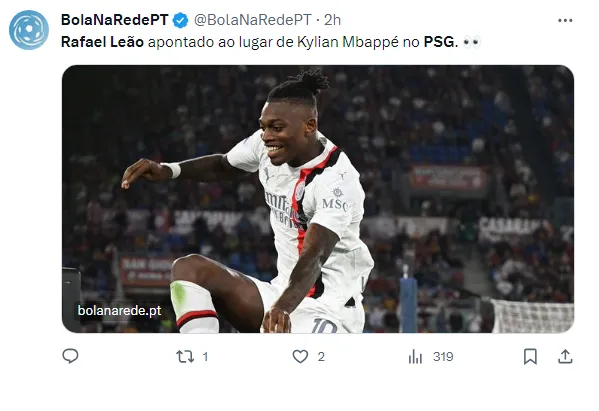Click the BolaNaRedePT profile avatar
The height and width of the screenshot is (411, 599).
click(x=29, y=30)
